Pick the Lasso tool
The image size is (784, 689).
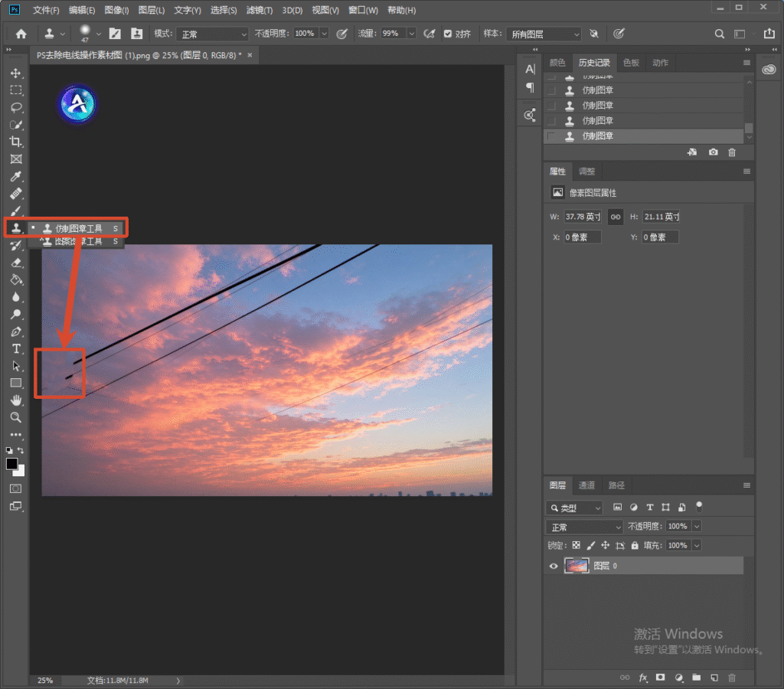tap(16, 107)
